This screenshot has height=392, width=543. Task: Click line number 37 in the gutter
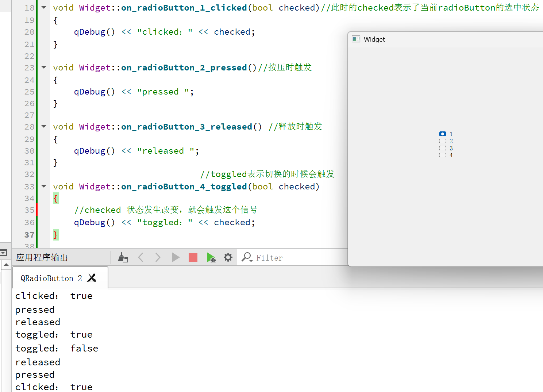[x=29, y=235]
